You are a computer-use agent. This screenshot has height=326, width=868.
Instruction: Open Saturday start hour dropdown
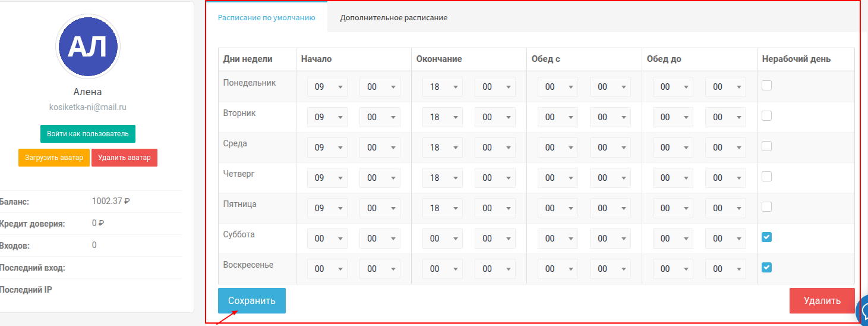(327, 239)
